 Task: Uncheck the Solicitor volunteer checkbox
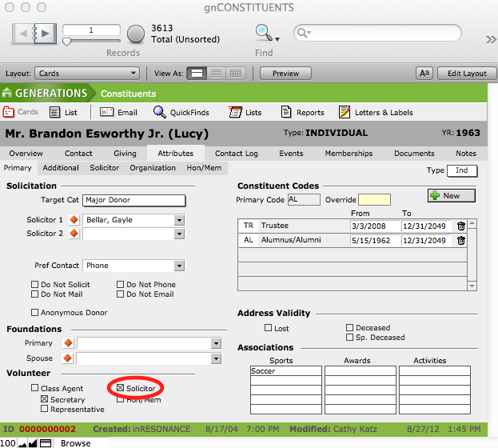[120, 389]
